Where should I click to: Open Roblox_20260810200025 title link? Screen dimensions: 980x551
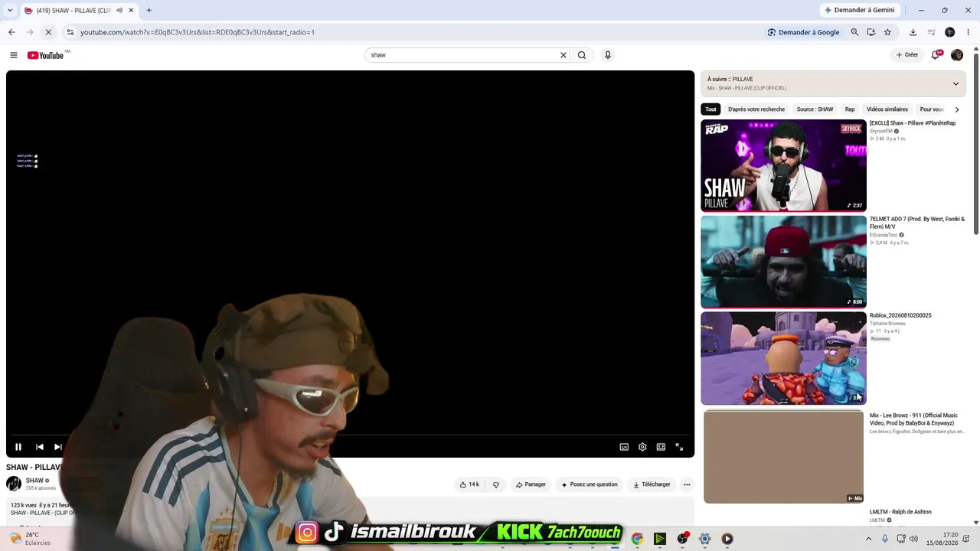[x=900, y=315]
